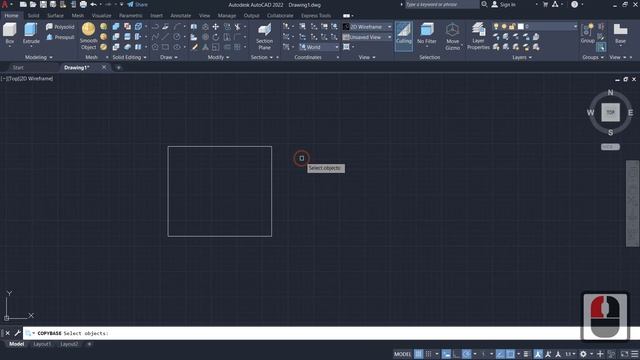Expand the Layers panel
The image size is (640, 360).
(522, 58)
